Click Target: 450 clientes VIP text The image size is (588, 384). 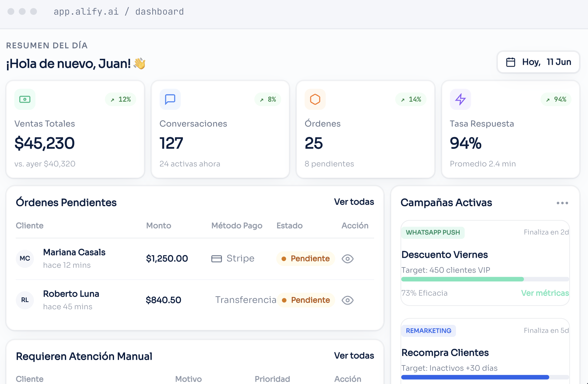446,270
